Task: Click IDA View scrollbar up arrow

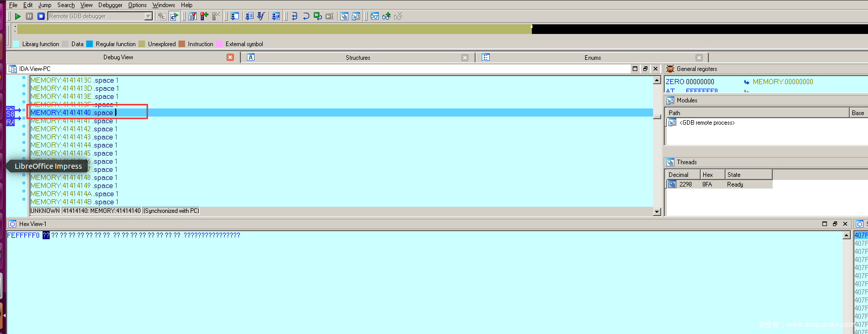Action: (657, 81)
